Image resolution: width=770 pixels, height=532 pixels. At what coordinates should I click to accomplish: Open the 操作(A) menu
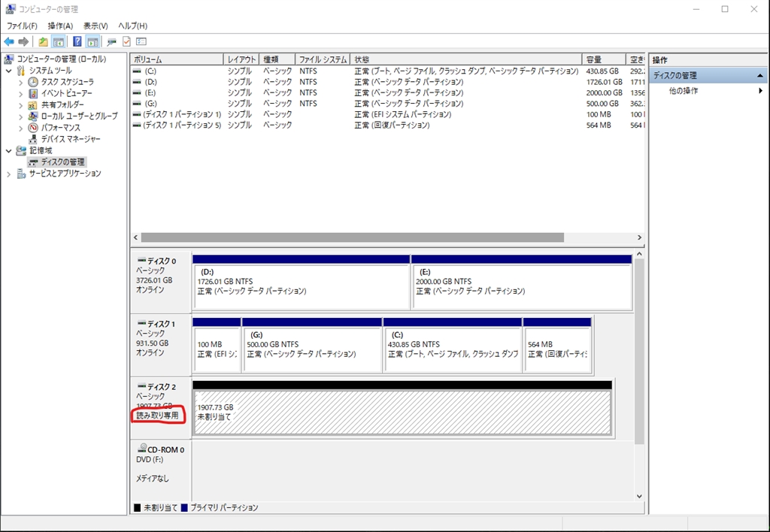click(x=60, y=26)
